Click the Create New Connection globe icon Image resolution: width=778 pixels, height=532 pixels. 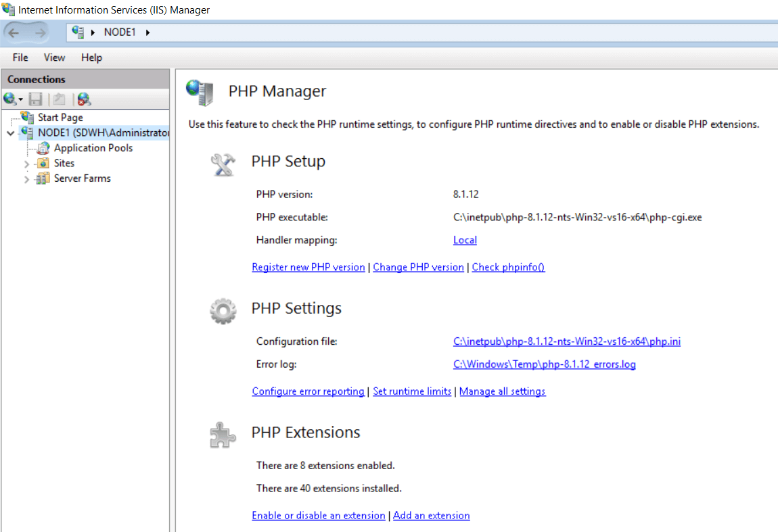[10, 99]
